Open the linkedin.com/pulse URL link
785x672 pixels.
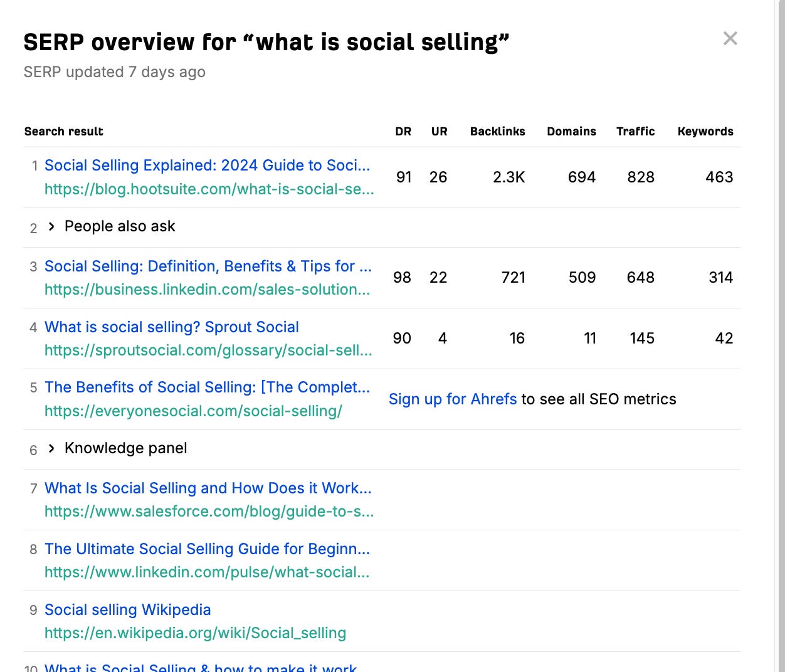pyautogui.click(x=207, y=572)
